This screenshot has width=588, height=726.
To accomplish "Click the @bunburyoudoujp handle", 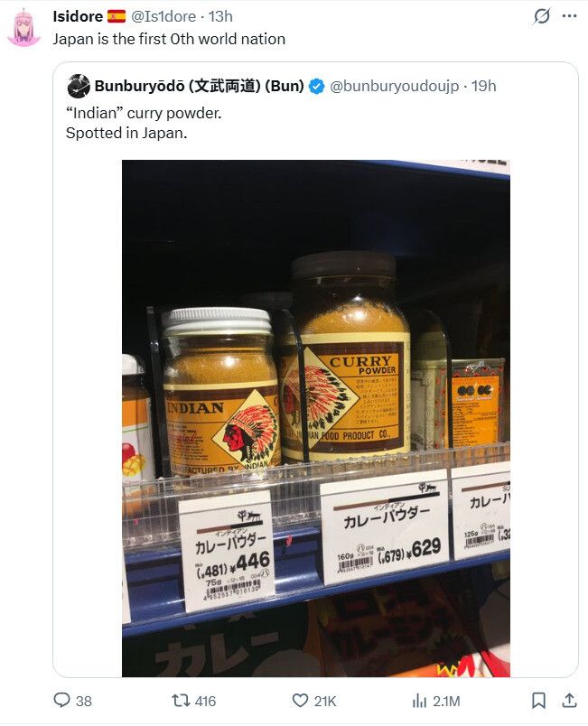I will point(394,86).
